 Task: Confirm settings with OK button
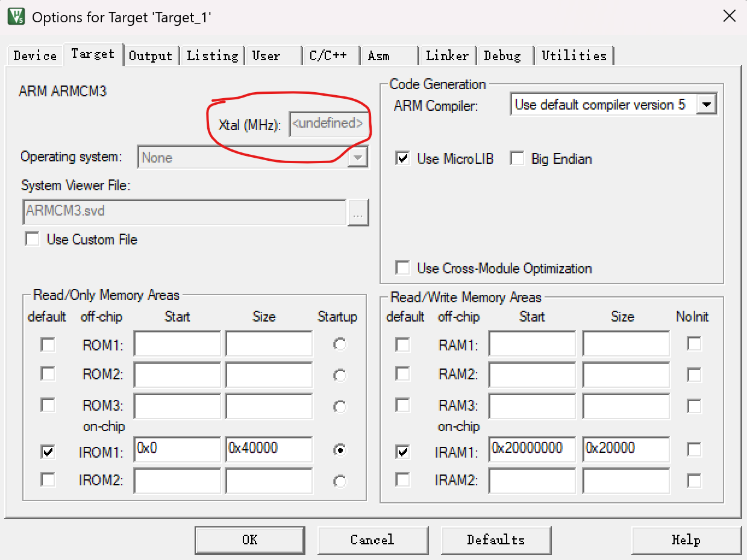tap(249, 540)
